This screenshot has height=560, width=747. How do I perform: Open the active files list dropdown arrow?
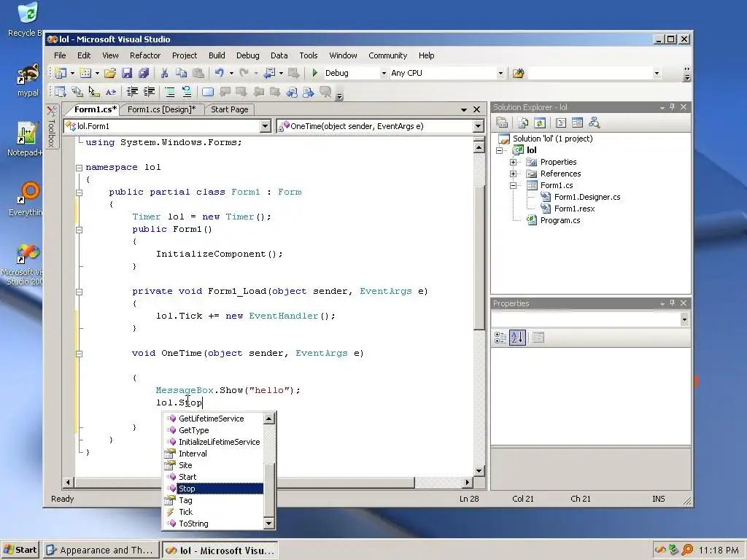463,109
